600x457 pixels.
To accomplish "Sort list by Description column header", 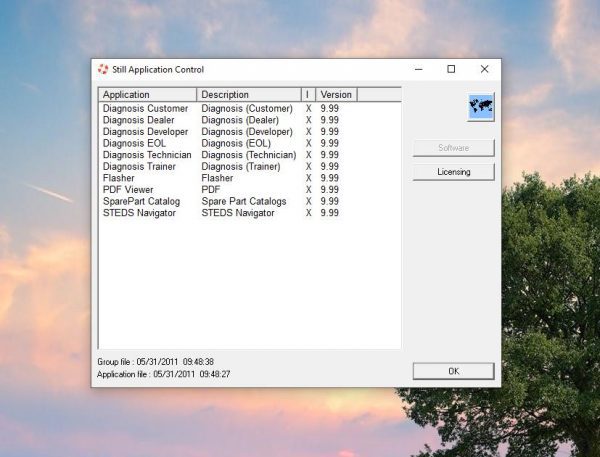I will click(249, 95).
